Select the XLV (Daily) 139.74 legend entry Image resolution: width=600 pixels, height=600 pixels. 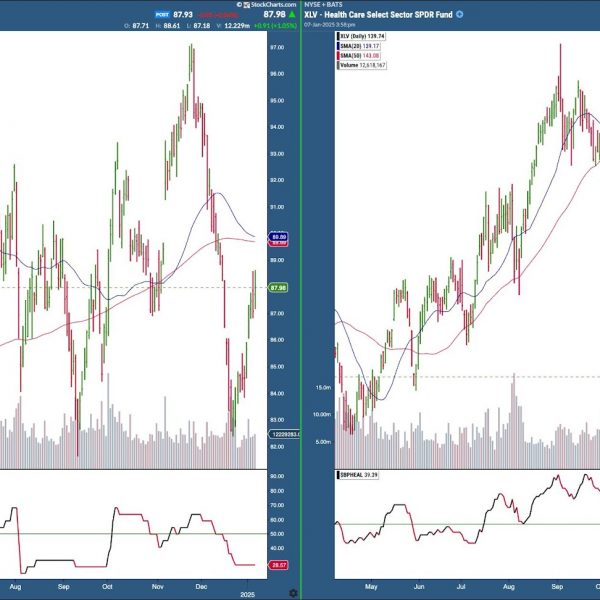click(362, 36)
